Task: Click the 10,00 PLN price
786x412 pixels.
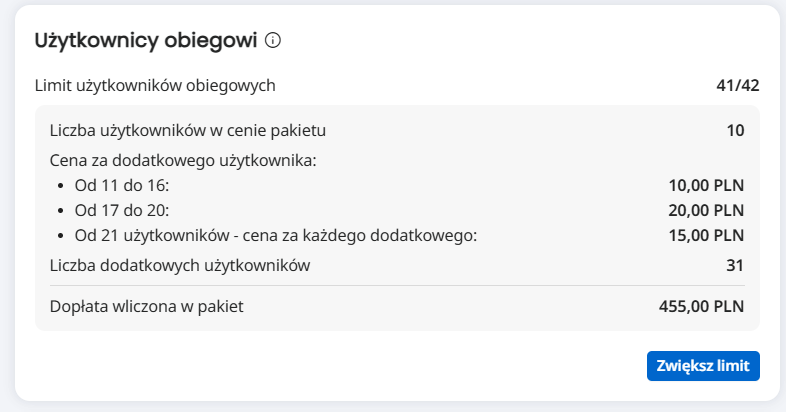Action: 706,186
